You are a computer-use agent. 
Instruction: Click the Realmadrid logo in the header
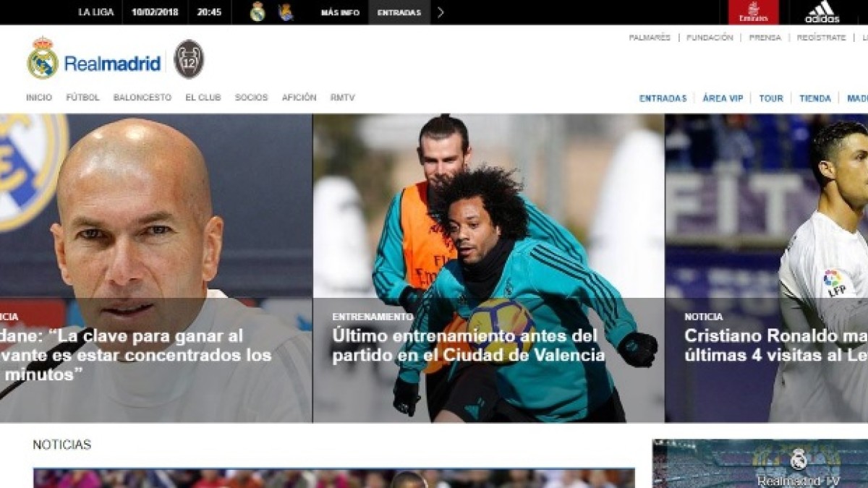point(94,60)
